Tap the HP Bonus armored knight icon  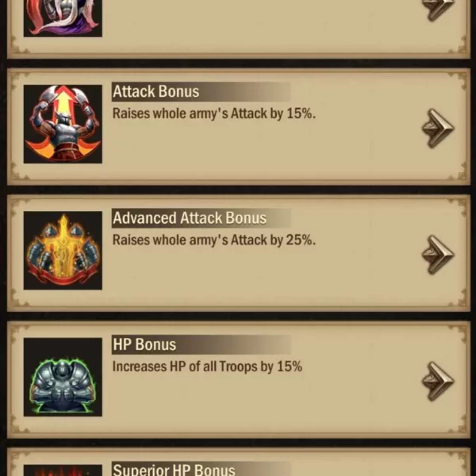click(63, 377)
